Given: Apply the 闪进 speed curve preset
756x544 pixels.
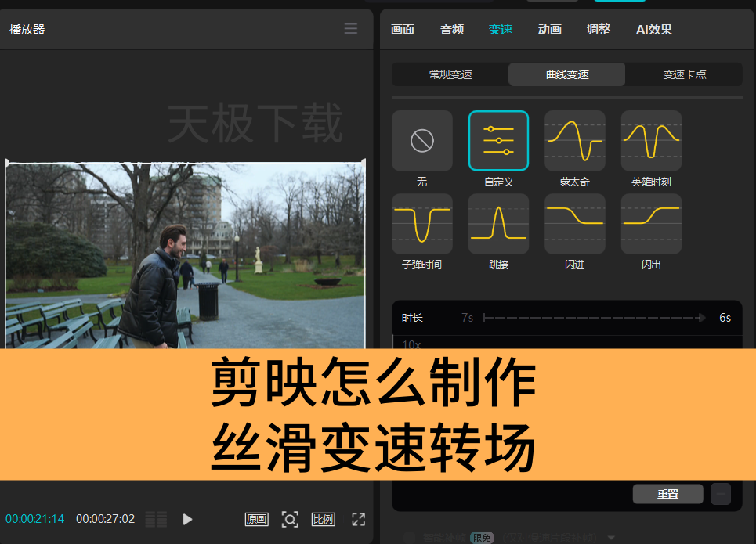Looking at the screenshot, I should 575,224.
